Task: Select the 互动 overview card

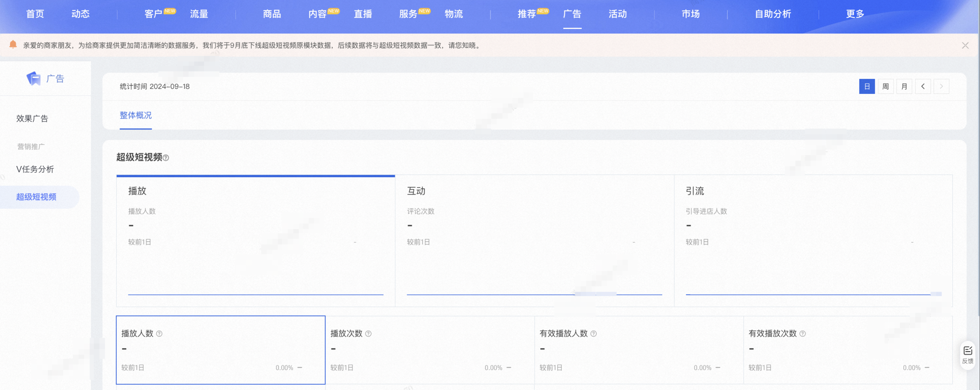Action: (x=535, y=241)
